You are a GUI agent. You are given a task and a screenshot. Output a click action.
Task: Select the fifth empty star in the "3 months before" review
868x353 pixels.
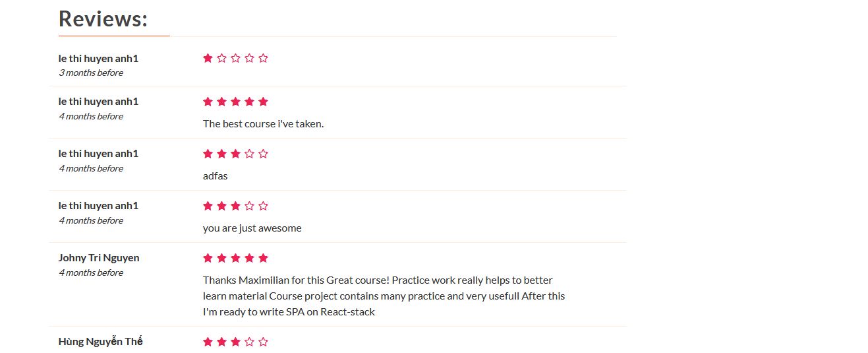pyautogui.click(x=264, y=58)
